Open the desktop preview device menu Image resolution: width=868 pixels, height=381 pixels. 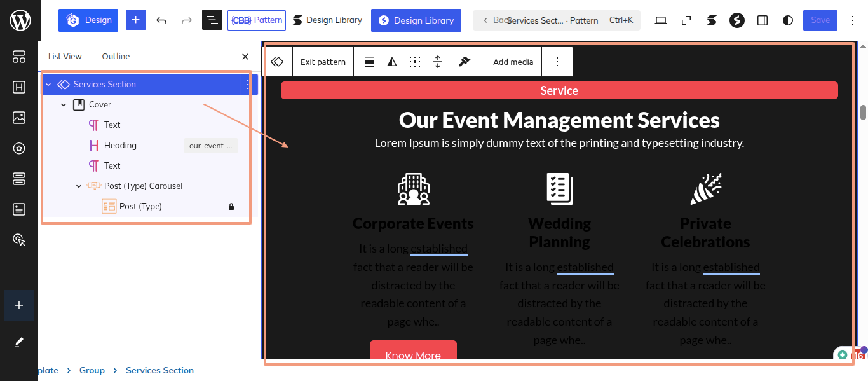click(x=661, y=20)
